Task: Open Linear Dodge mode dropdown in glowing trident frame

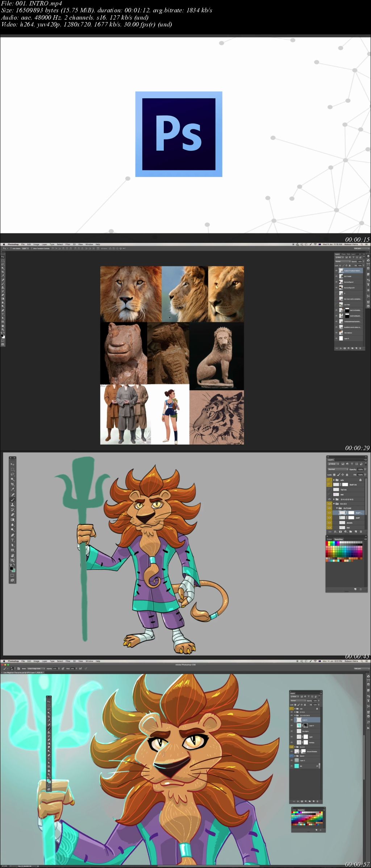Action: tap(36, 669)
